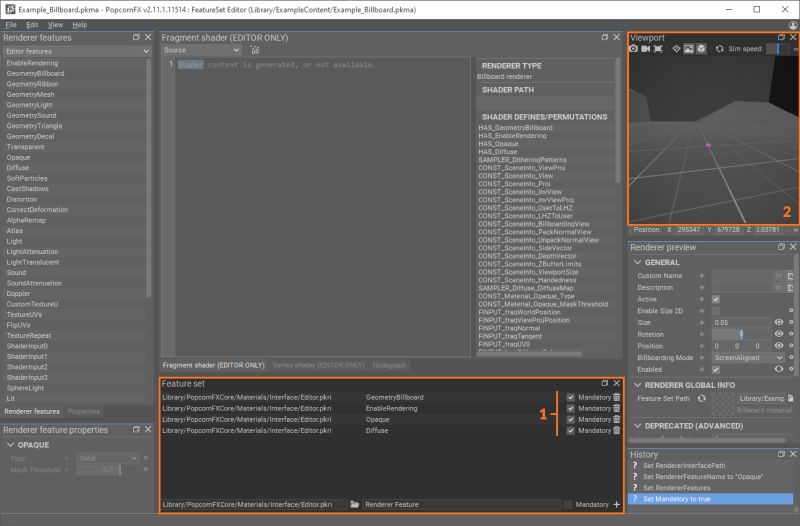Open the Edit menu
This screenshot has height=526, width=800.
point(32,24)
